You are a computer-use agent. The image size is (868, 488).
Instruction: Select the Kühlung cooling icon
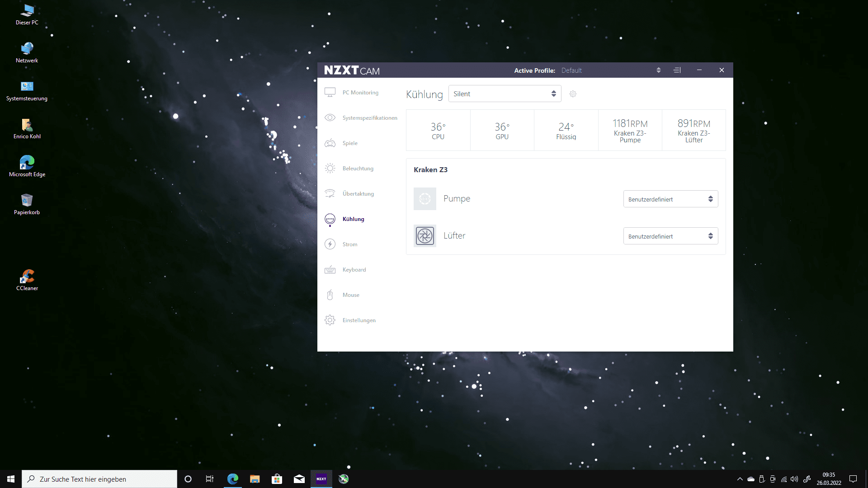pyautogui.click(x=330, y=219)
